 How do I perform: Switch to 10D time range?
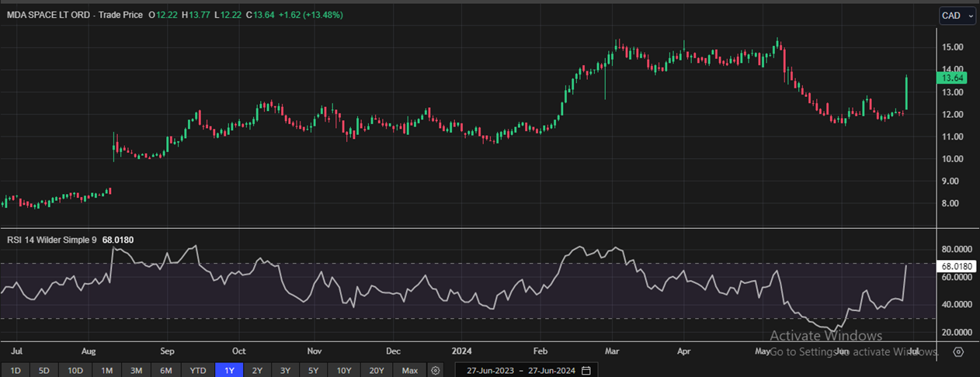(x=75, y=370)
